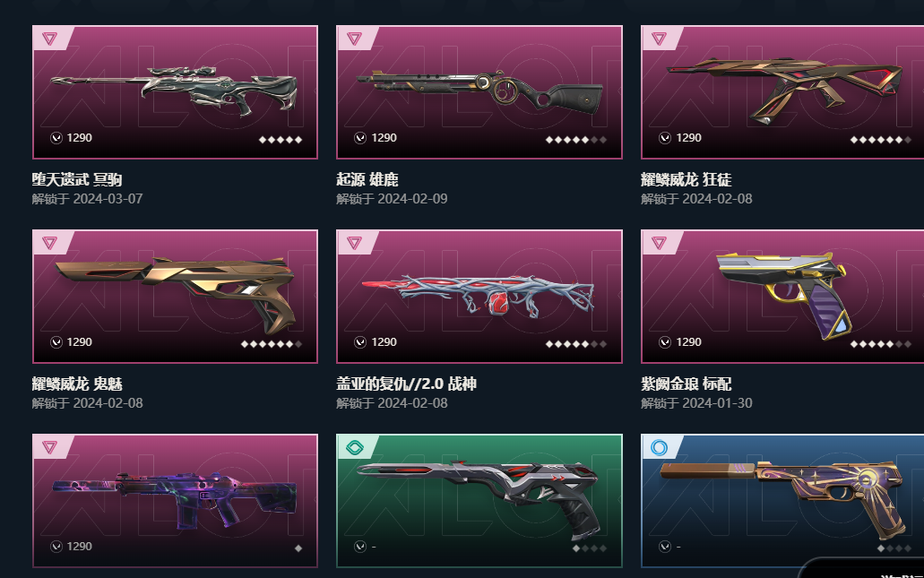Select the 紫阙金琅 标配 pistol image

pos(782,297)
